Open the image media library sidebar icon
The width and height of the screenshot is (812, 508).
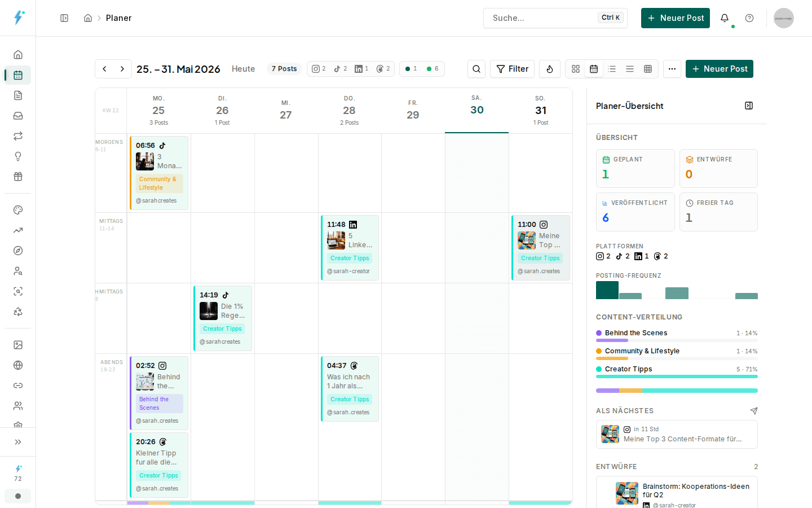(x=18, y=345)
